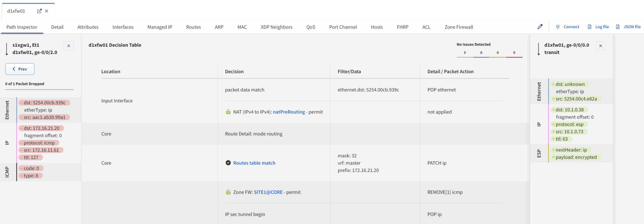The image size is (644, 224).
Task: Follow the SITE1@CORE zone firewall link
Action: (268, 192)
